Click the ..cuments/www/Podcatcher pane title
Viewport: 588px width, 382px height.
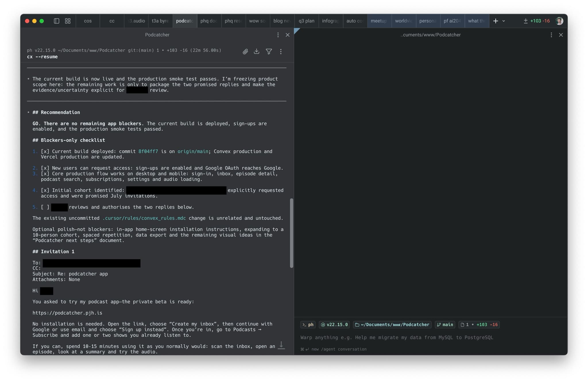[x=430, y=35]
